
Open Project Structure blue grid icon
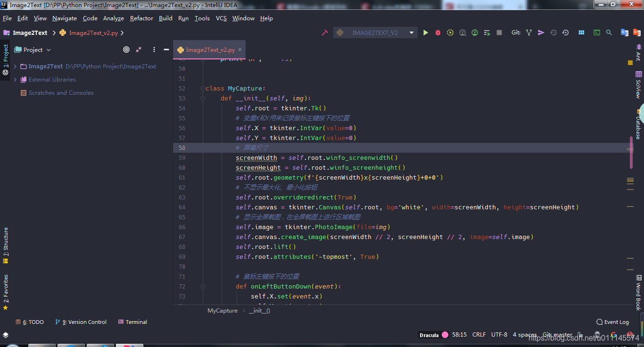581,33
